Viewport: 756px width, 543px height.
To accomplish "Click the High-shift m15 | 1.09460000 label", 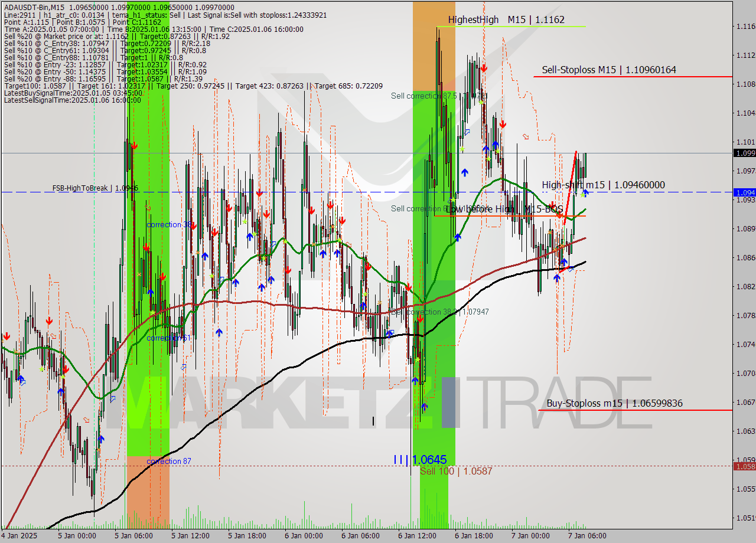I will click(x=603, y=185).
